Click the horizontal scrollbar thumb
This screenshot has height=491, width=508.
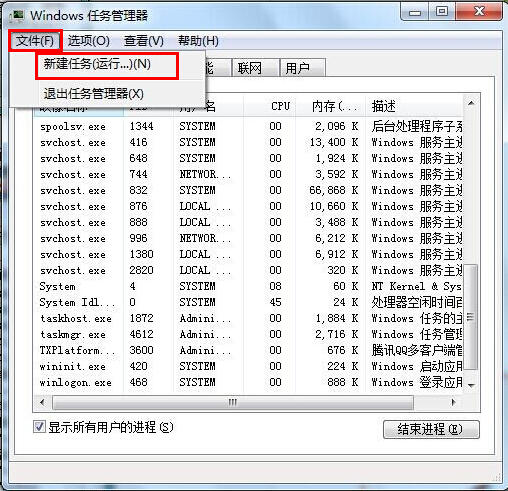coord(233,402)
